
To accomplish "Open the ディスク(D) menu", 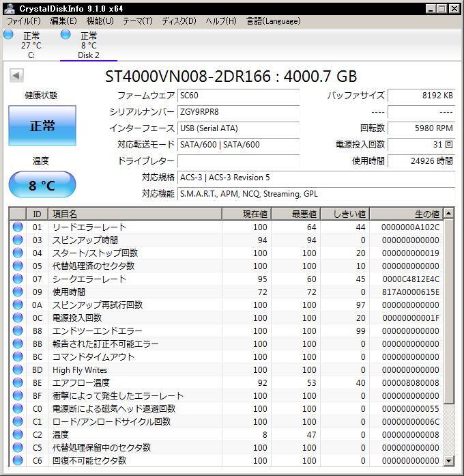I will 179,21.
